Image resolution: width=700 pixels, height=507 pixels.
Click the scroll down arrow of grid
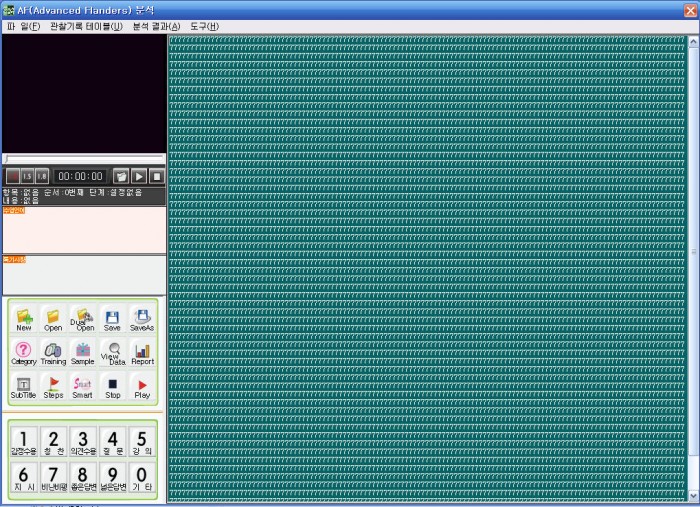point(693,495)
